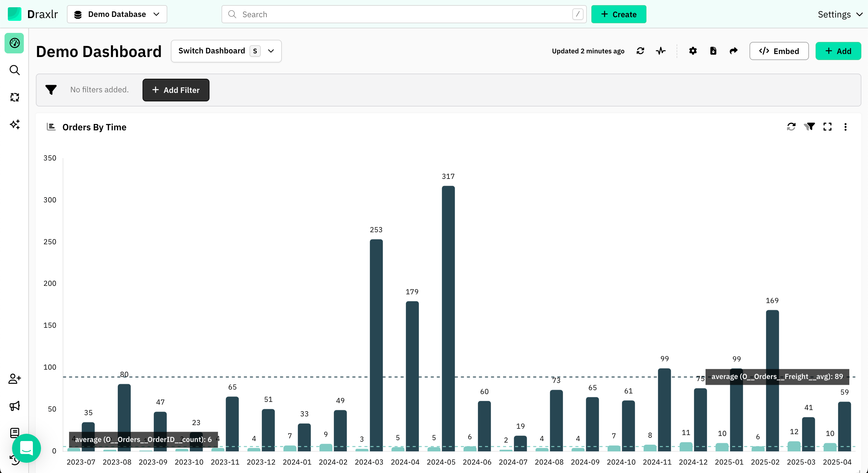Click the 2024-01 axis label
Screen dimensions: 868x473
coord(297,462)
